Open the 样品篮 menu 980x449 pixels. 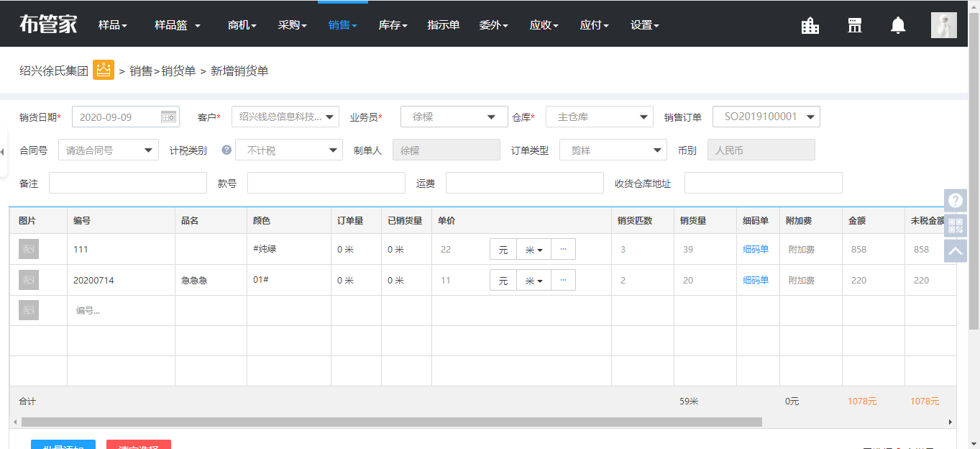coord(178,25)
